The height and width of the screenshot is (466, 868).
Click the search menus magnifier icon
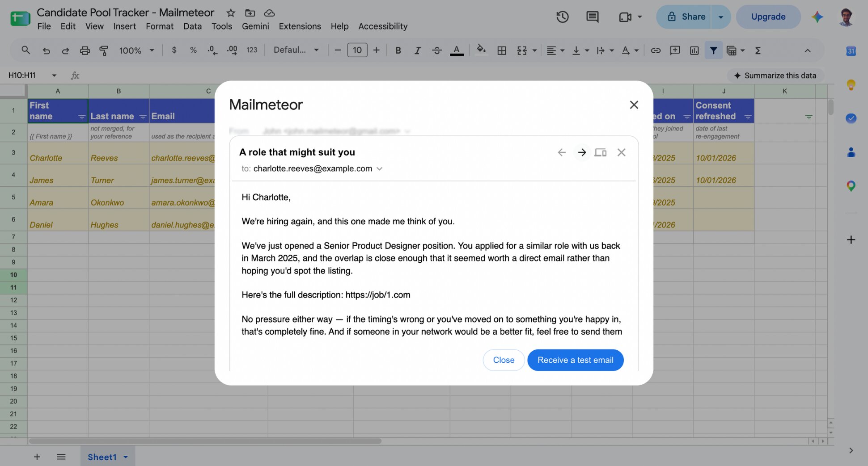pyautogui.click(x=25, y=50)
